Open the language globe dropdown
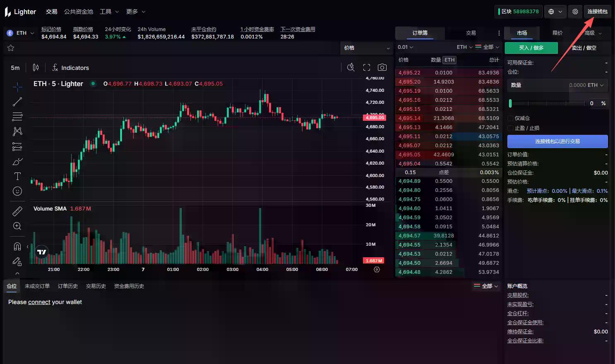The image size is (615, 364). point(555,12)
